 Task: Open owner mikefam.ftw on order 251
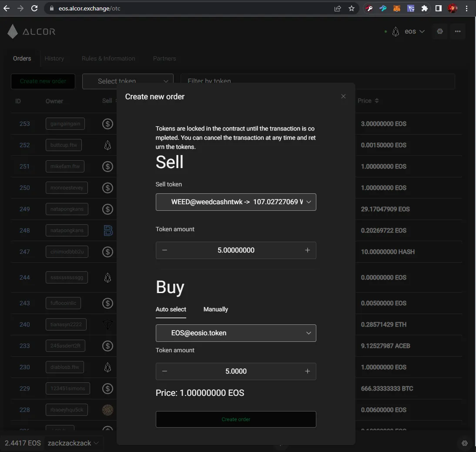[65, 166]
